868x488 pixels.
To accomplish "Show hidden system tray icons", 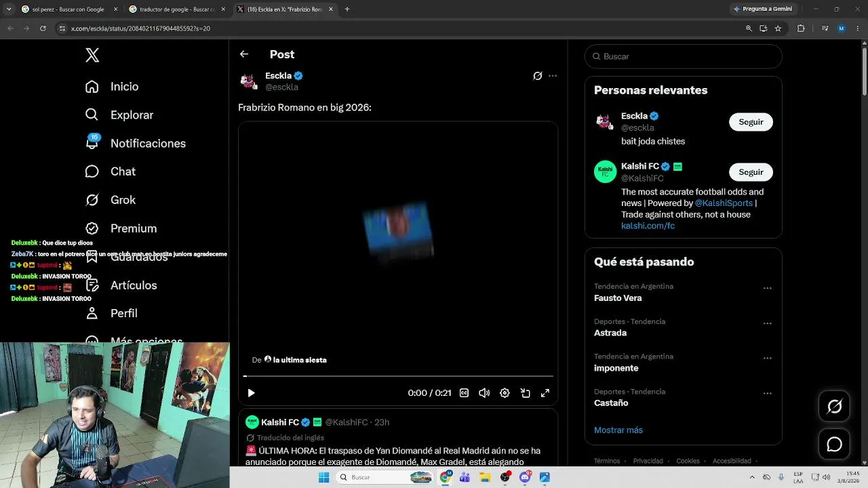I will pyautogui.click(x=751, y=477).
